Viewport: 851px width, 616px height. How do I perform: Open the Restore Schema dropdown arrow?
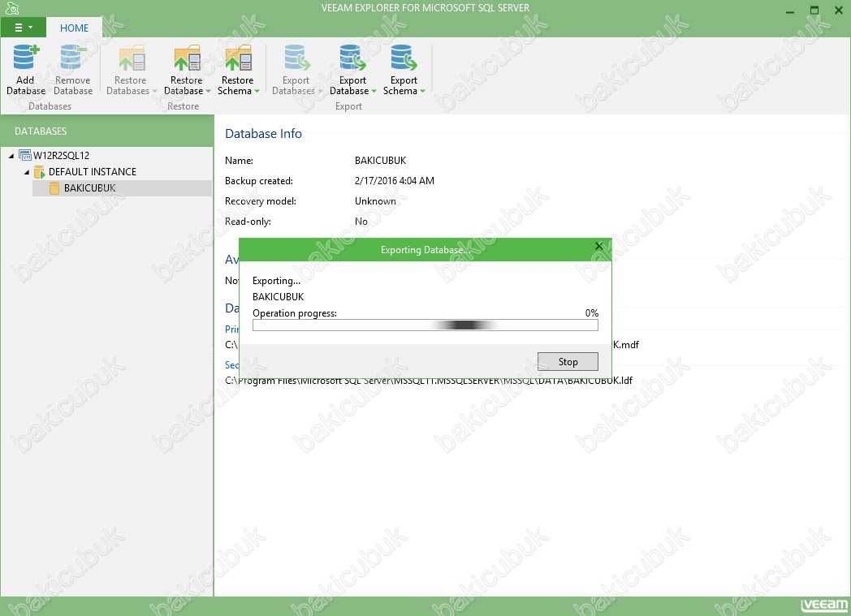pyautogui.click(x=257, y=91)
